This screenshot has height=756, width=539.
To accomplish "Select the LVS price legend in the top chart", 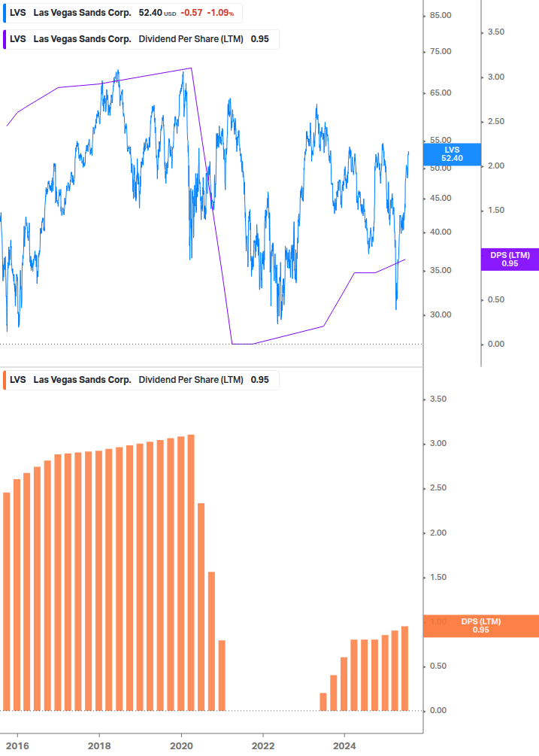I will coord(123,13).
